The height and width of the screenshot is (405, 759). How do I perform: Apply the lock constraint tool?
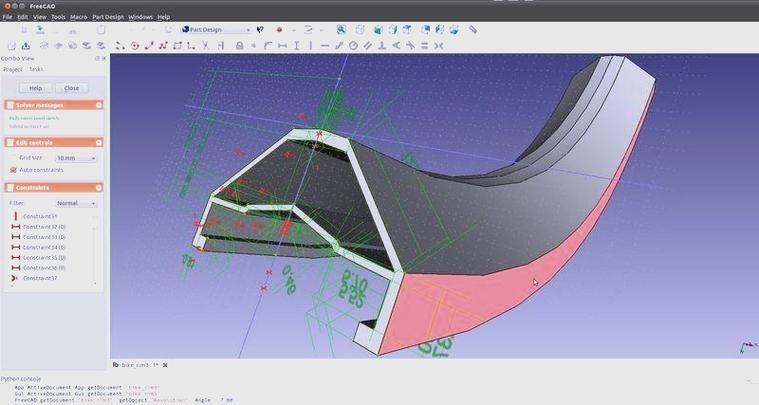239,46
